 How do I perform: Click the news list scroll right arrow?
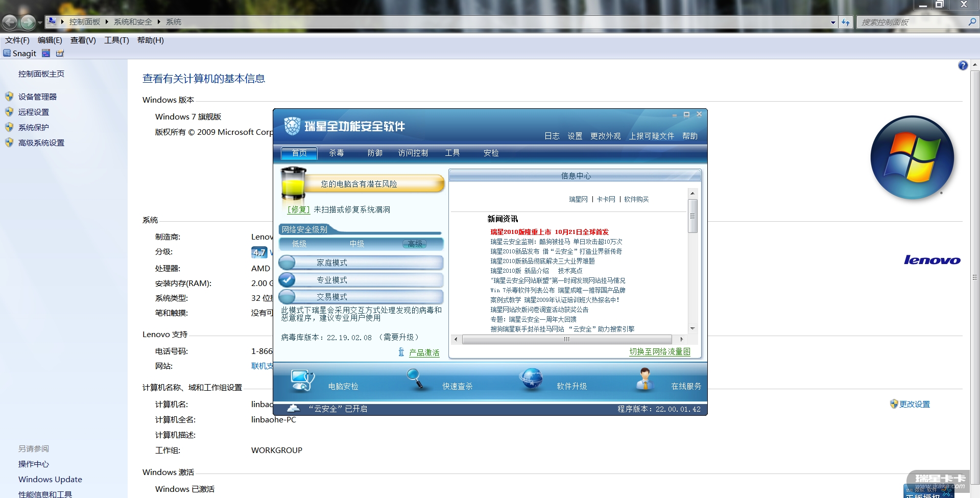coord(682,339)
